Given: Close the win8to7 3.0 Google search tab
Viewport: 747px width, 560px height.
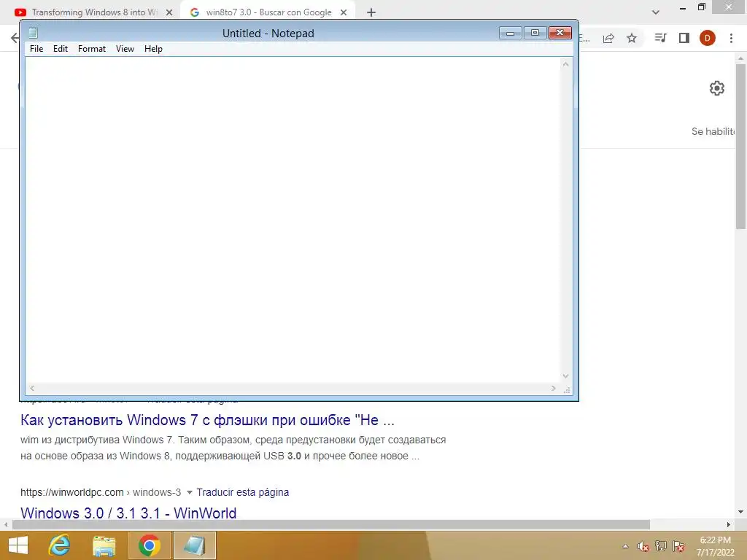Looking at the screenshot, I should coord(344,12).
